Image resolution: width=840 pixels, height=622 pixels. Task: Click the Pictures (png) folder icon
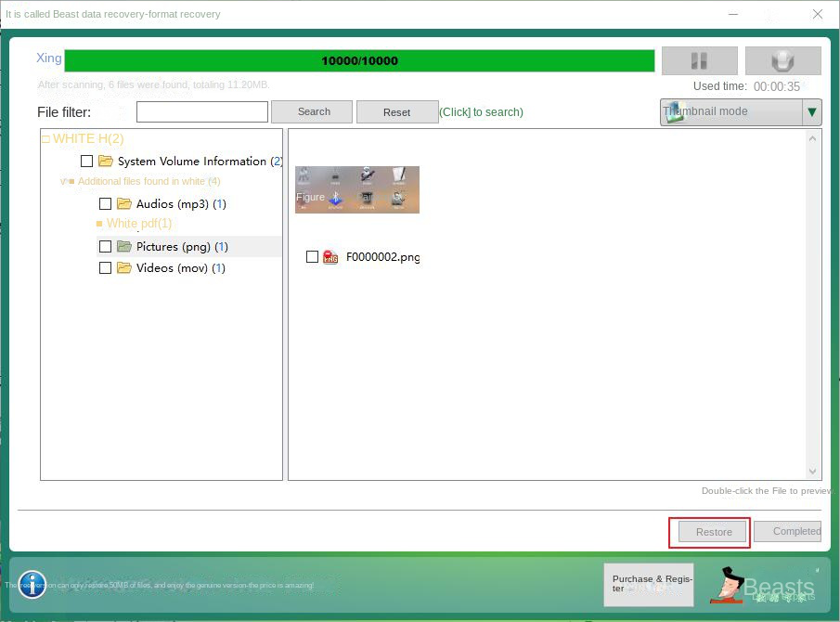(x=123, y=246)
